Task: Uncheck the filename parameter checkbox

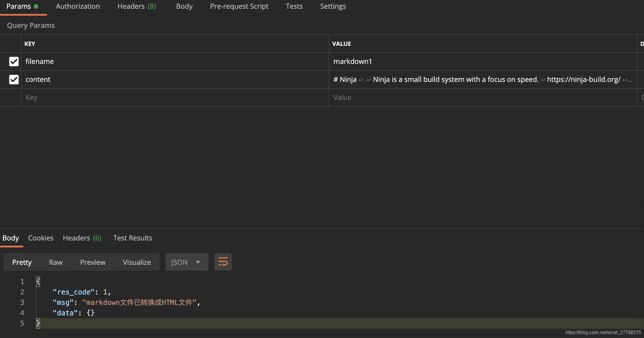Action: click(14, 62)
